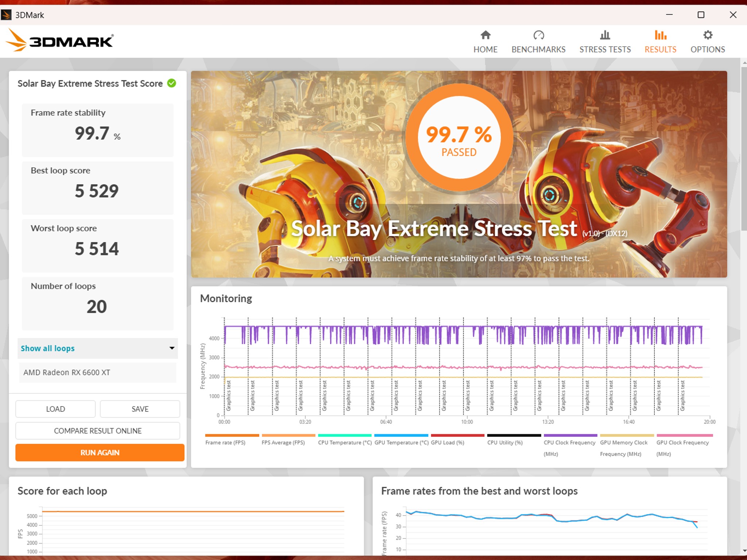Click Frame rates from best and worst loops heading
The height and width of the screenshot is (560, 747).
[479, 491]
